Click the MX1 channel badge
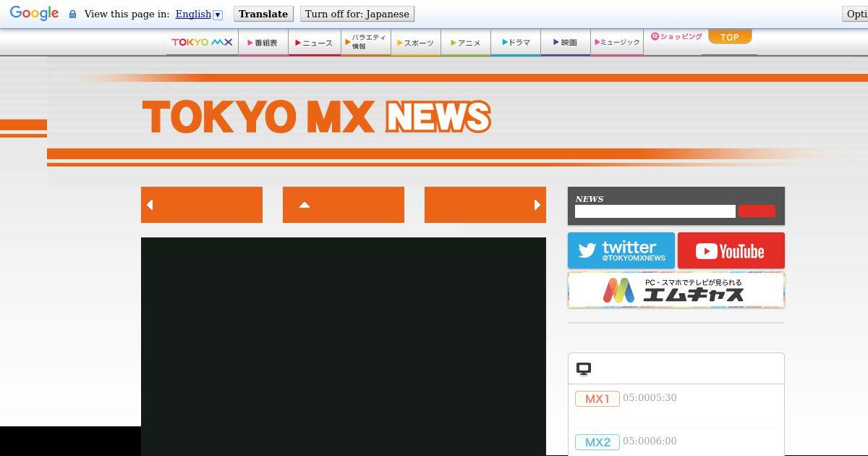The width and height of the screenshot is (868, 456). (597, 399)
